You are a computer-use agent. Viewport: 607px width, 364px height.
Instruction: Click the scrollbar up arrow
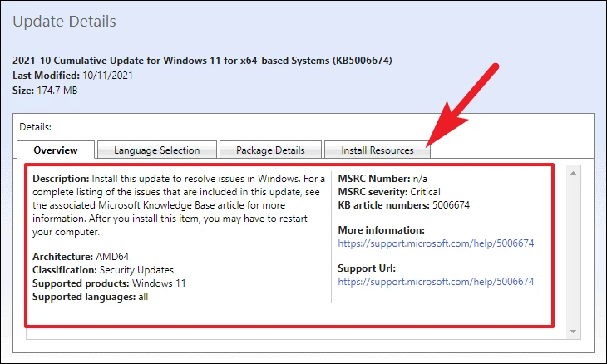[x=573, y=173]
